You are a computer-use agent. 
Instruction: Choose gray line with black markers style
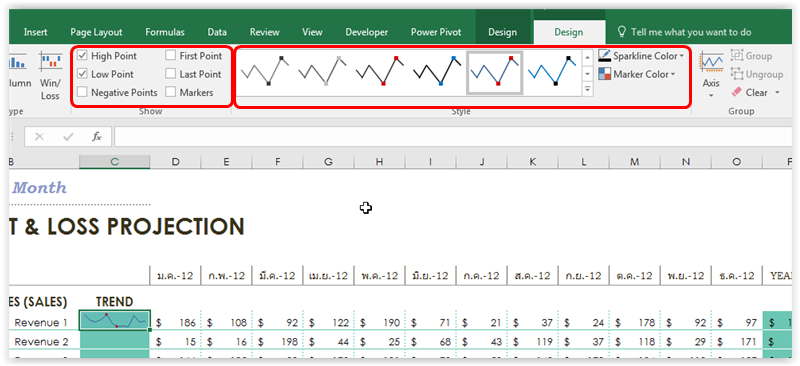click(x=265, y=71)
